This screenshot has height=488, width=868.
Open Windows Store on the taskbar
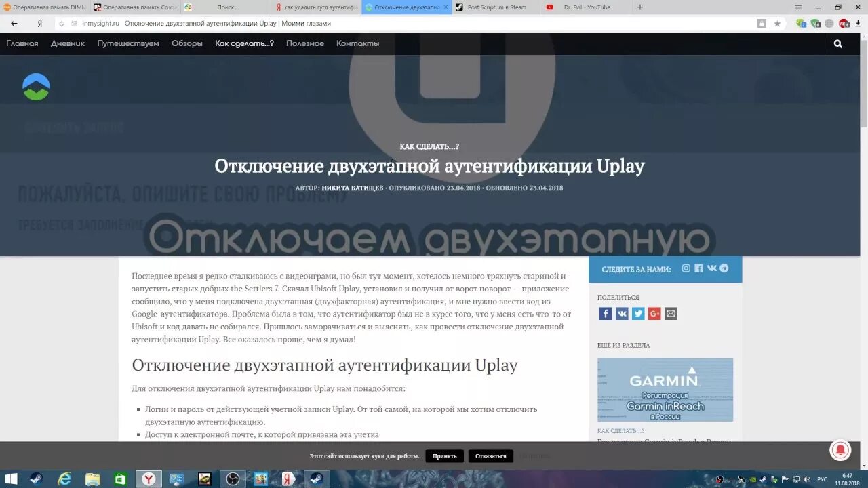[120, 479]
